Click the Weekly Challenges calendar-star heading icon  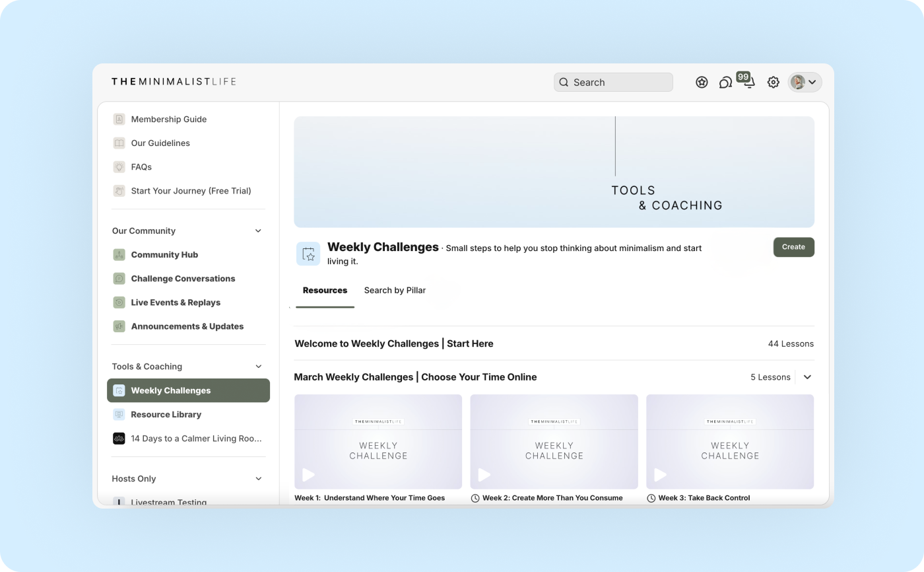point(308,254)
